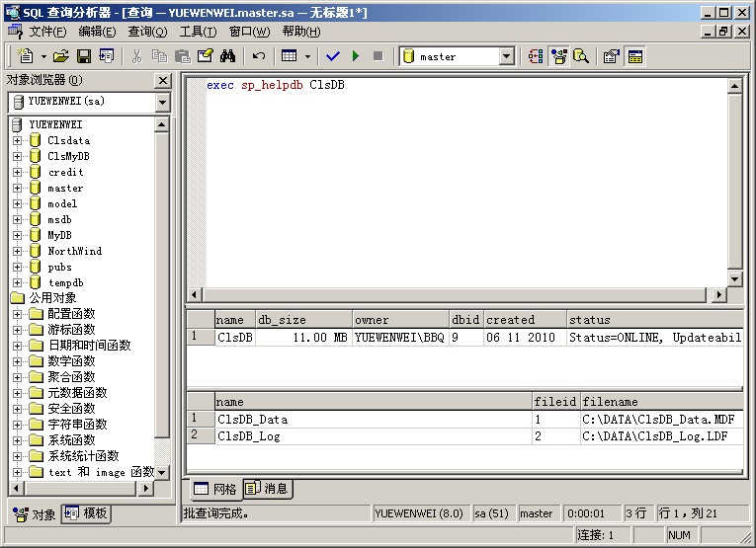Open the 查询(Q) menu

tap(147, 32)
